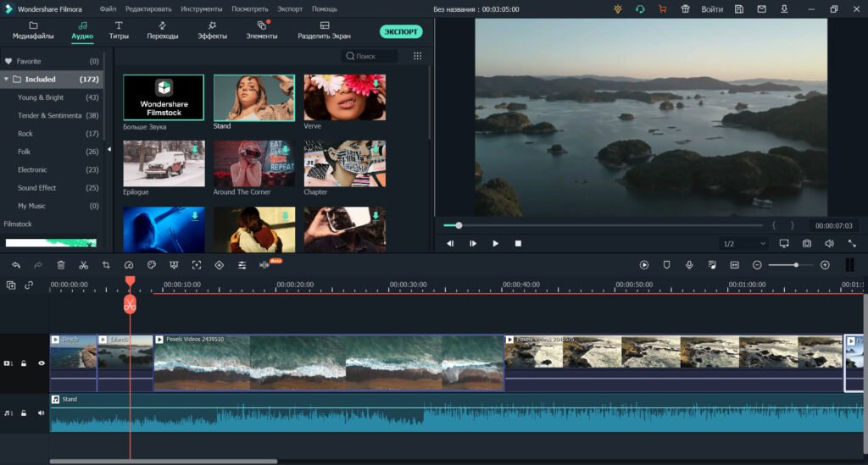Open the Разделить Экран tab
Viewport: 868px width, 465px height.
click(325, 31)
